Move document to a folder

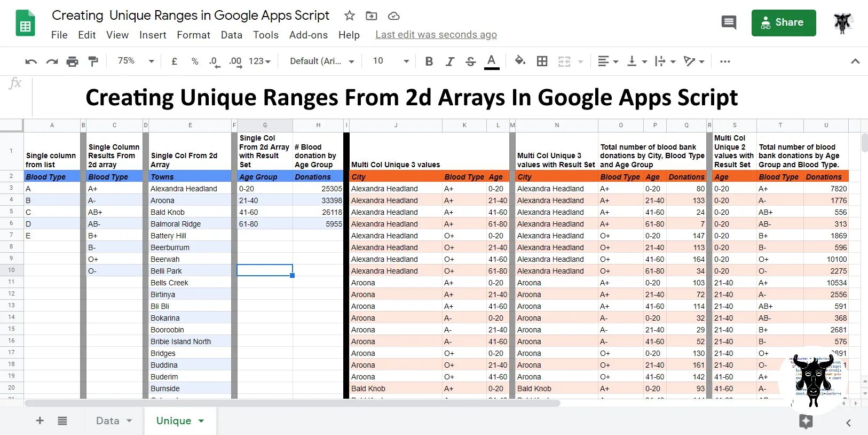click(371, 16)
